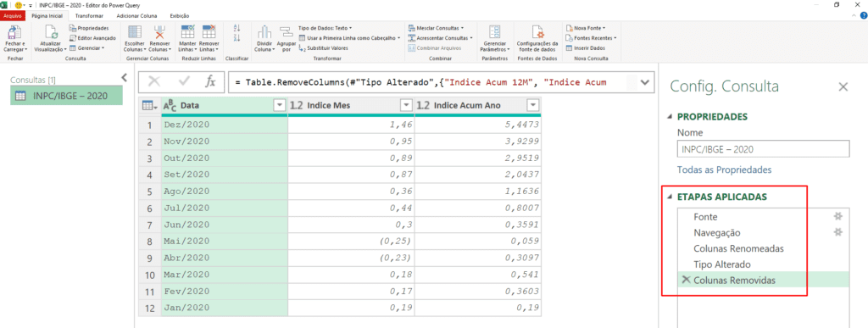Open settings gear for Navegação step
This screenshot has width=868, height=328.
(x=838, y=232)
